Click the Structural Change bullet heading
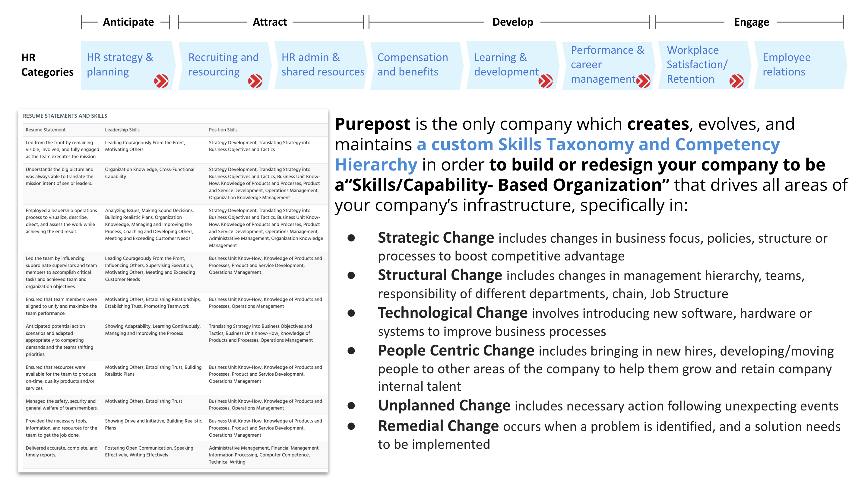The image size is (868, 488). tap(440, 275)
